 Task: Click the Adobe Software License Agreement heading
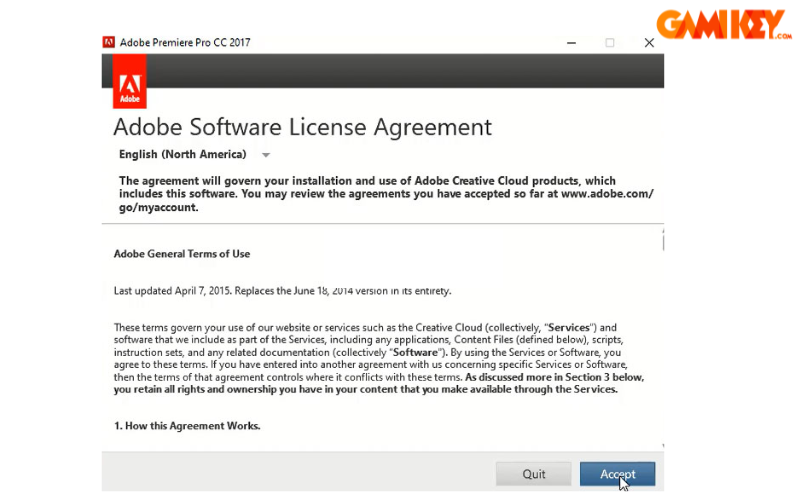[302, 127]
